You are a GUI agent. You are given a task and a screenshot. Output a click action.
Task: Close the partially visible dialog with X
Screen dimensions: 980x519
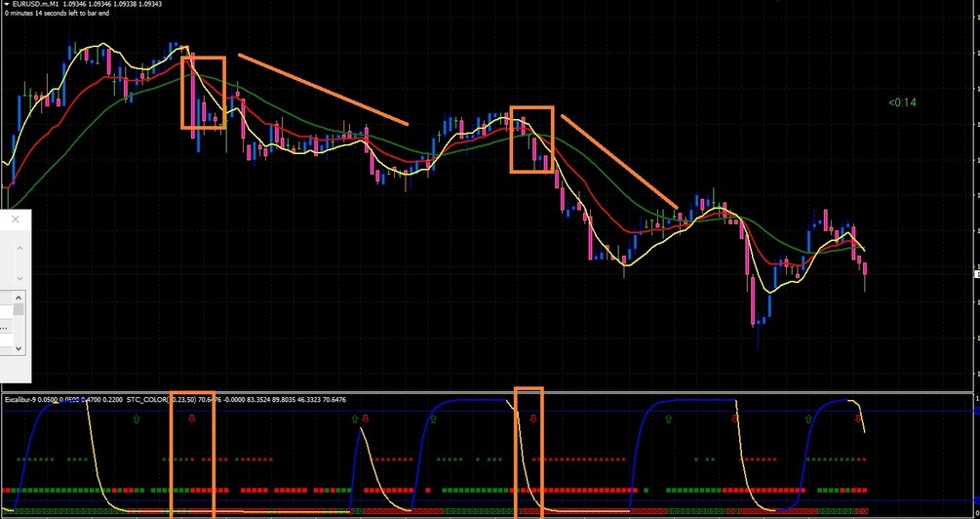(16, 220)
